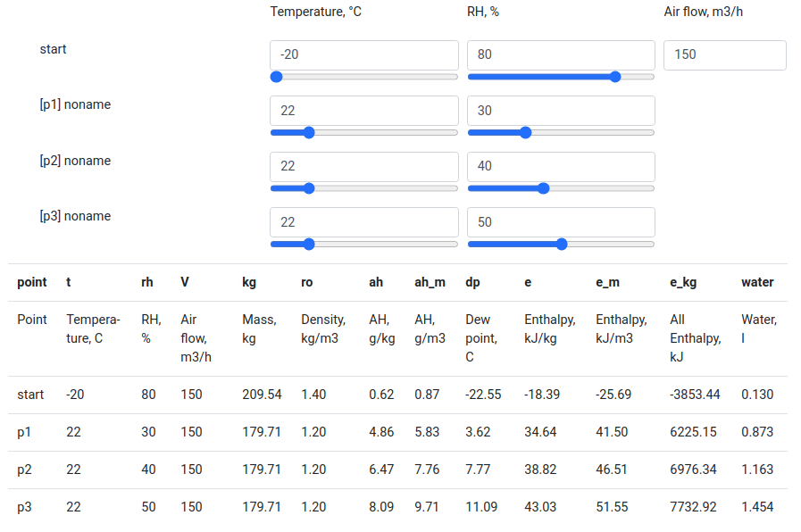The height and width of the screenshot is (532, 801).
Task: Click the p2 row dew point value
Action: pos(477,470)
